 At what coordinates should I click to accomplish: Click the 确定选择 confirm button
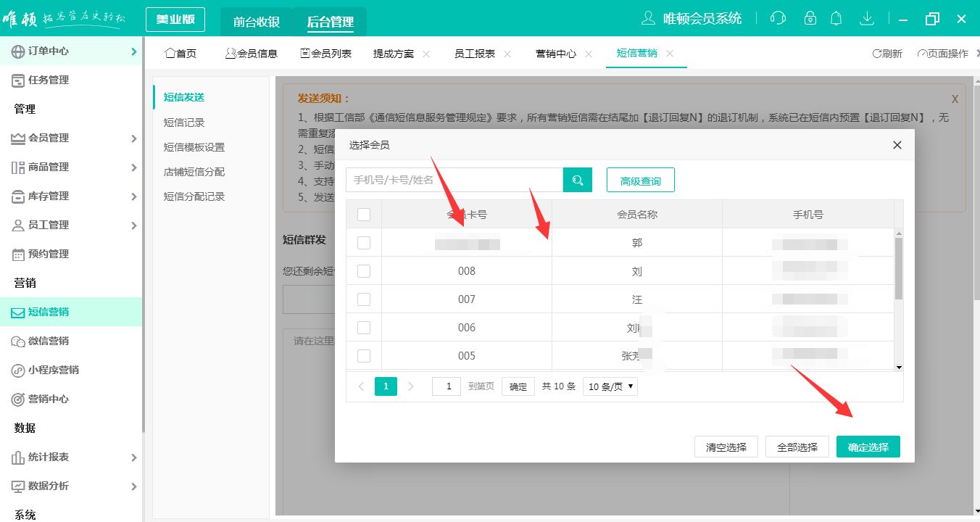(x=868, y=446)
